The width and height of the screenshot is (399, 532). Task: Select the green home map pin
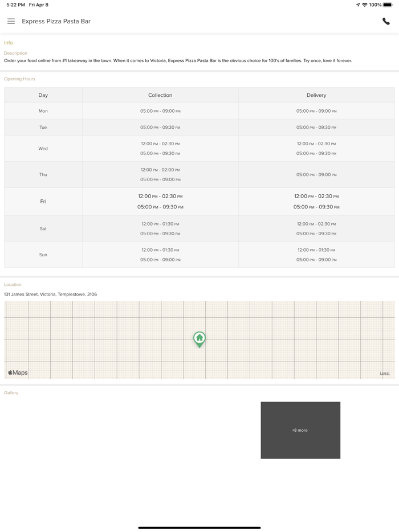tap(199, 339)
